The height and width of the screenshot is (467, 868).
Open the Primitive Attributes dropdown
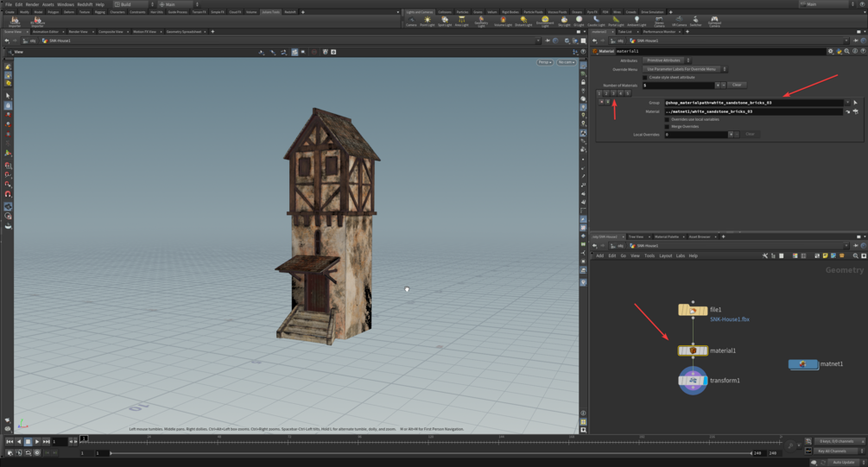[x=664, y=60]
